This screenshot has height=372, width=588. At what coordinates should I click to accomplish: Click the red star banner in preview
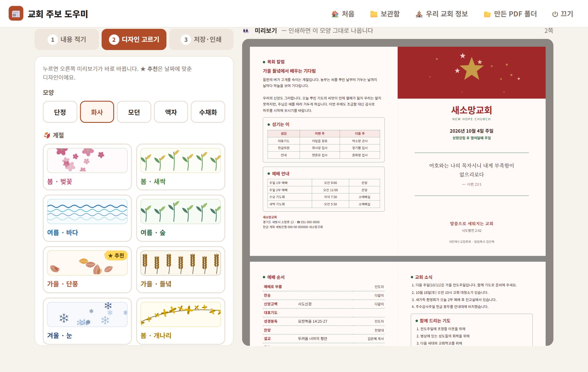(x=472, y=73)
